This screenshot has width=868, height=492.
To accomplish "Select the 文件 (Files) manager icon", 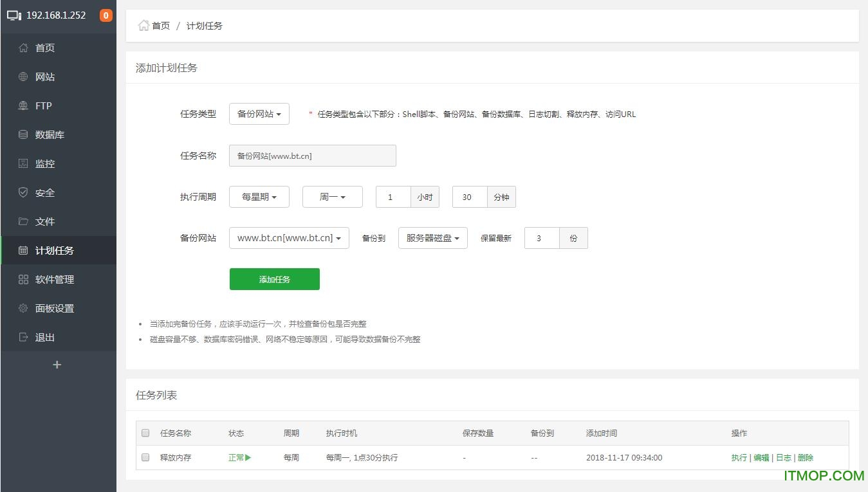I will [x=23, y=221].
